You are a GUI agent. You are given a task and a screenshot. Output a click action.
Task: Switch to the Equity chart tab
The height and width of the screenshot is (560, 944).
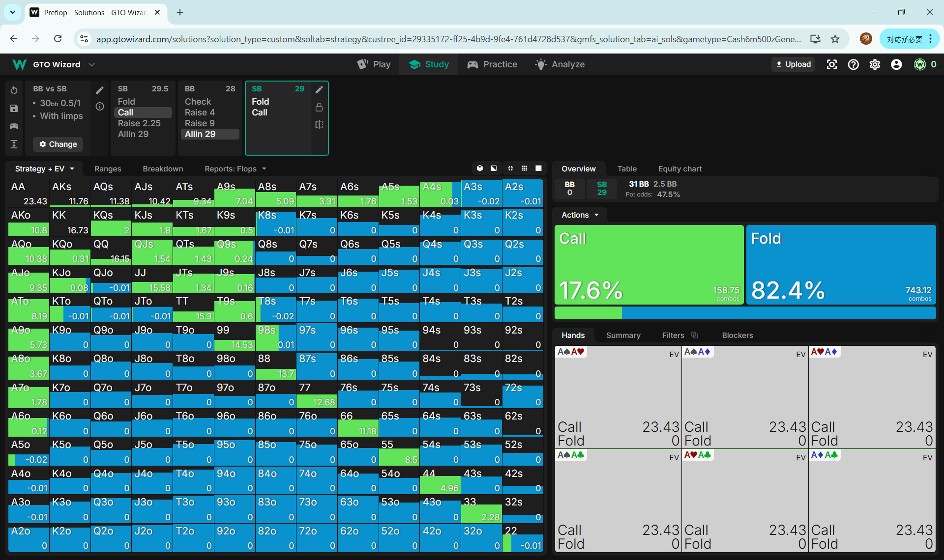pyautogui.click(x=679, y=169)
